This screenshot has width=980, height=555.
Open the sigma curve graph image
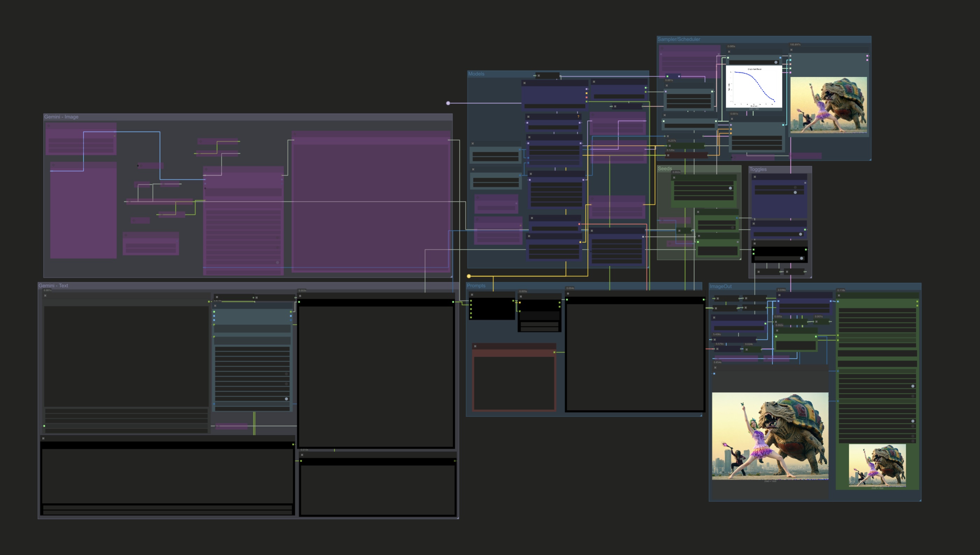pyautogui.click(x=754, y=86)
